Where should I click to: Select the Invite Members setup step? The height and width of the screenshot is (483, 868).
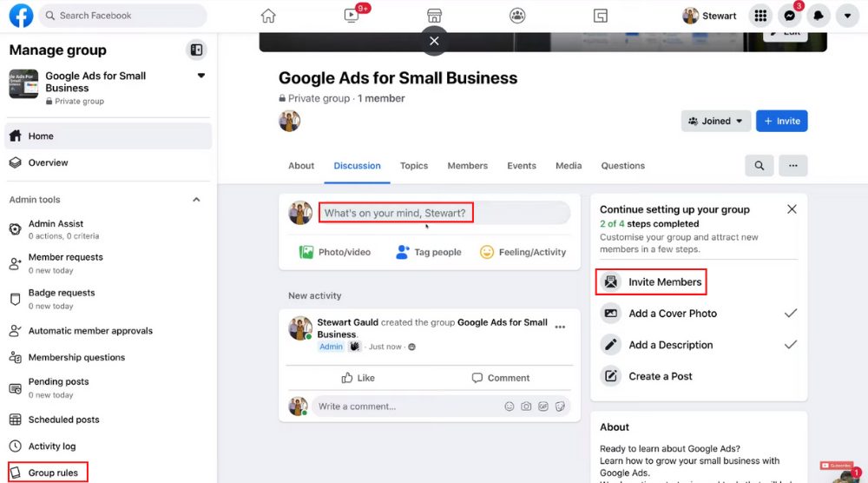point(651,282)
